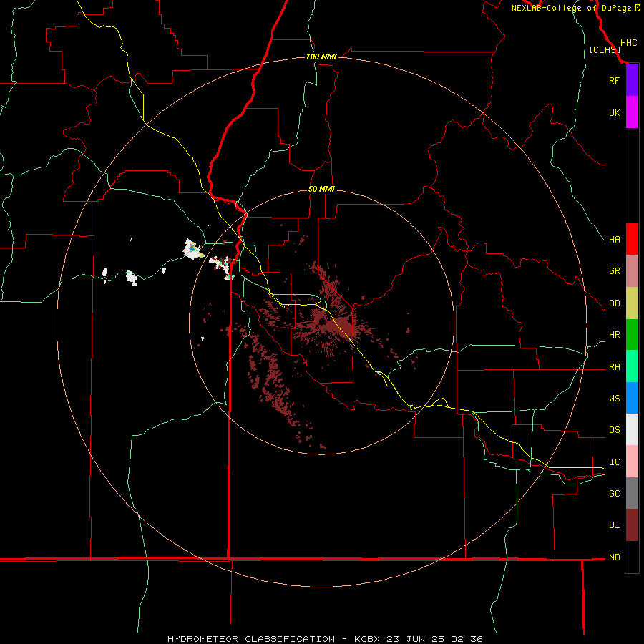Click the blue WS legend swatch
The height and width of the screenshot is (644, 644).
tap(632, 398)
